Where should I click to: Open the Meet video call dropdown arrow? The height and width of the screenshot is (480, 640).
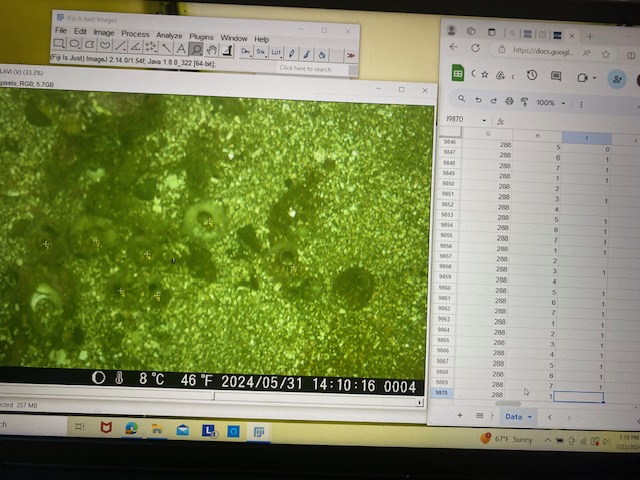595,78
